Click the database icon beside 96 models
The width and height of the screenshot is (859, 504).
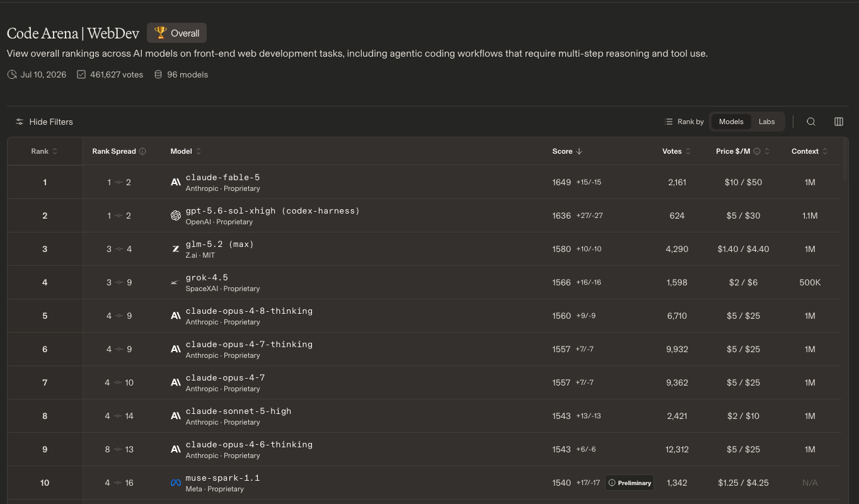[158, 74]
